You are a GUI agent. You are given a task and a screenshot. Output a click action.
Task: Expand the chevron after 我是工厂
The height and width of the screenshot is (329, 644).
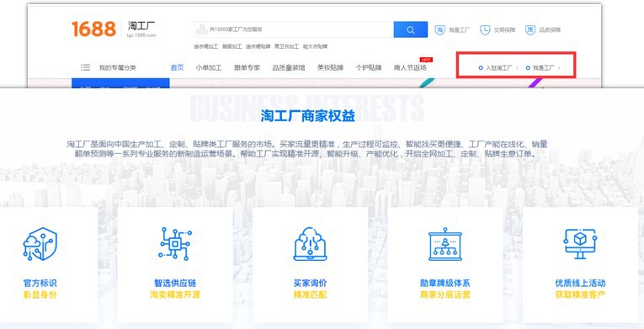[x=559, y=68]
